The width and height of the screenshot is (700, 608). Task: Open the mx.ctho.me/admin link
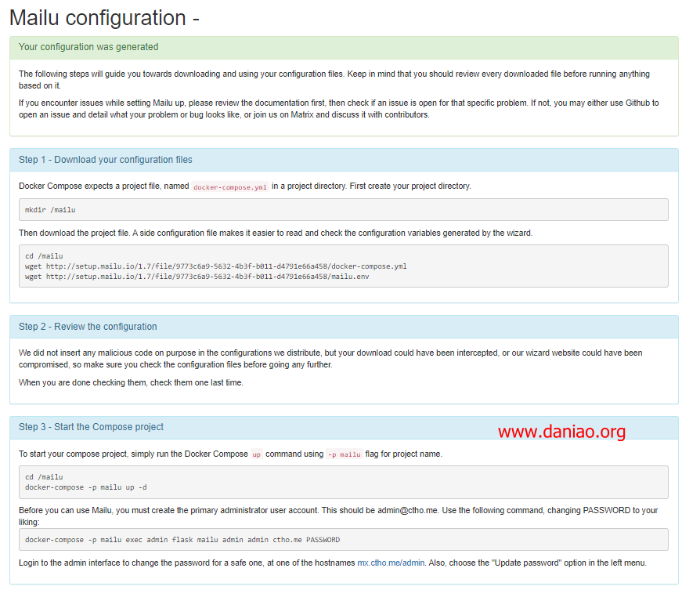tap(391, 563)
